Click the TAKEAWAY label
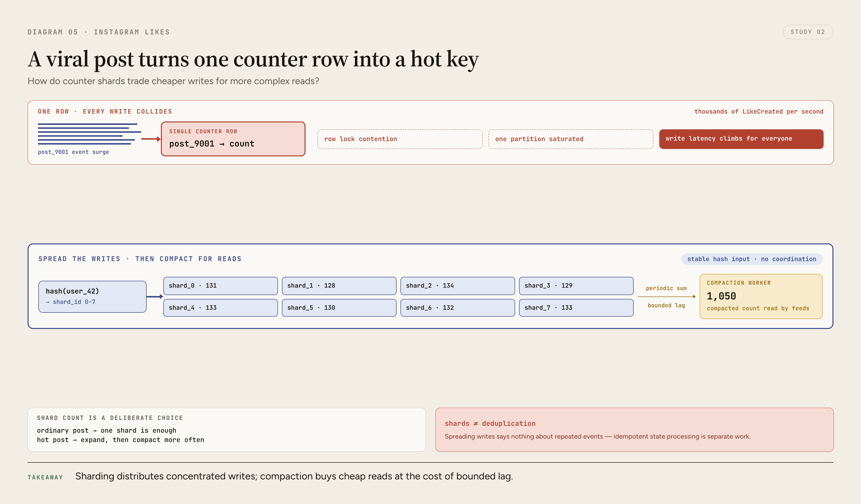 coord(46,477)
